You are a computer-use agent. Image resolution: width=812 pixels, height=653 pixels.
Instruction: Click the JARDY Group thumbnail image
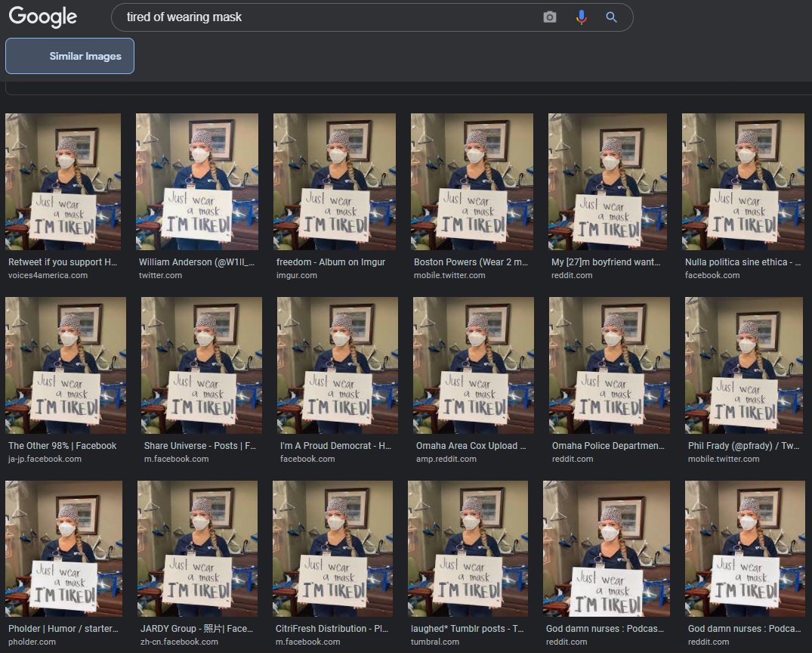(x=196, y=549)
